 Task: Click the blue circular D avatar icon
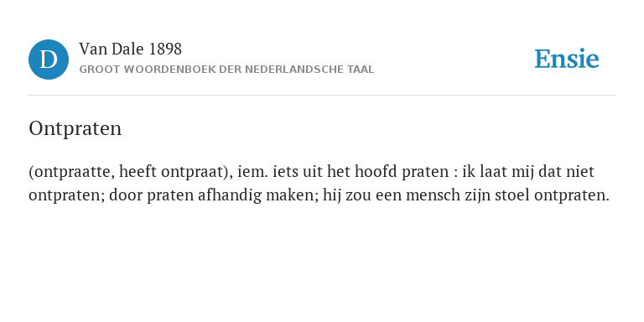[49, 60]
